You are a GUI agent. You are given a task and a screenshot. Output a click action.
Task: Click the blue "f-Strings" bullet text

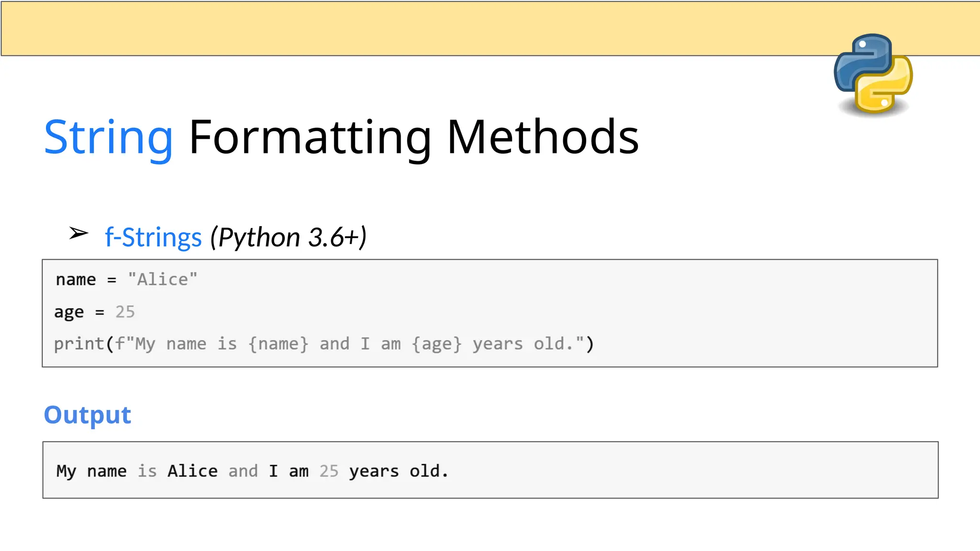pos(153,237)
